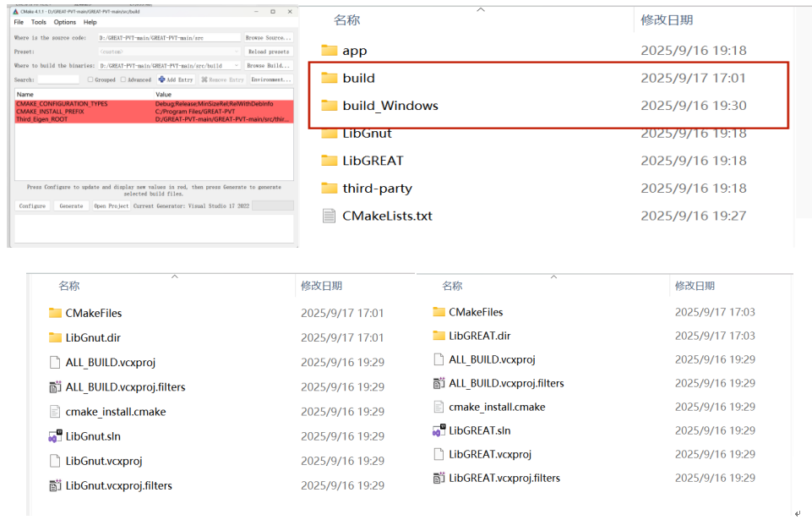Click the date 2025/9/16 19:30
812x520 pixels.
click(694, 105)
